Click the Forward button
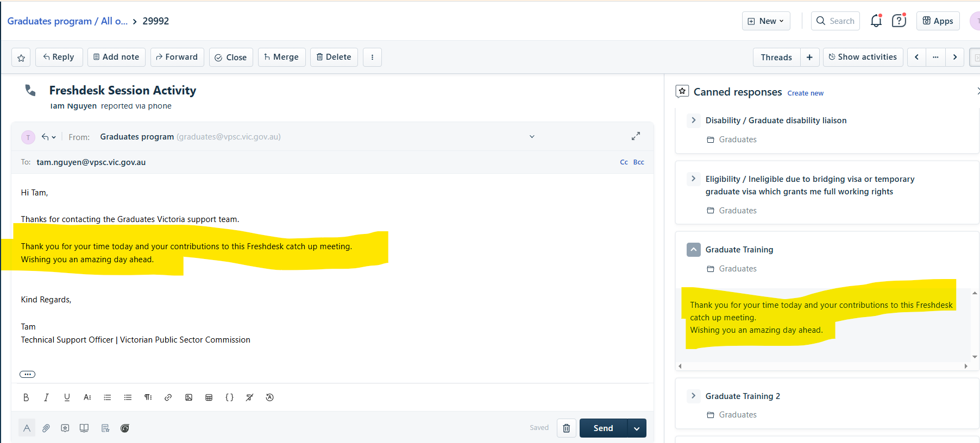 (x=177, y=57)
